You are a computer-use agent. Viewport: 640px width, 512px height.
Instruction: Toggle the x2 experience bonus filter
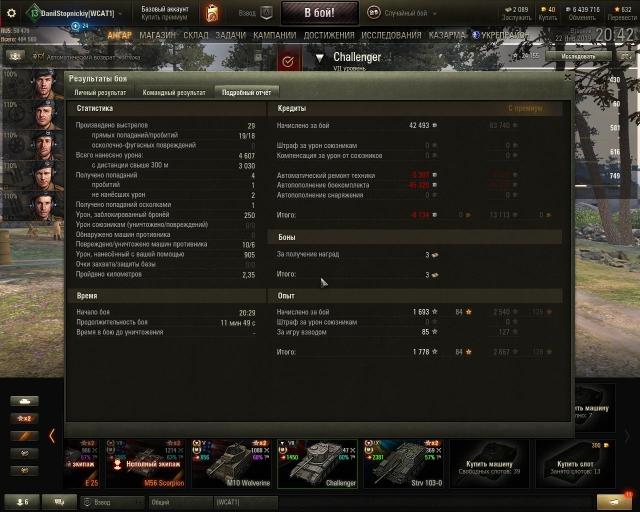(x=24, y=419)
